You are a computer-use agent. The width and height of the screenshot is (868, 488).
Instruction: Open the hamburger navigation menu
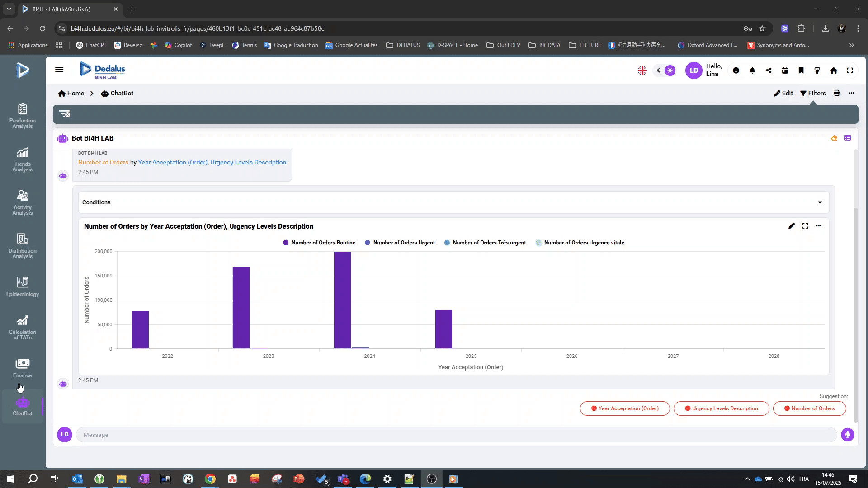tap(59, 70)
